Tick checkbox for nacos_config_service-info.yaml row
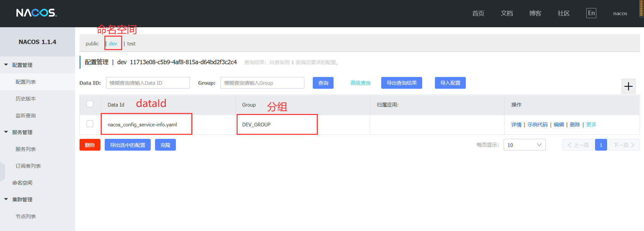 (x=90, y=124)
